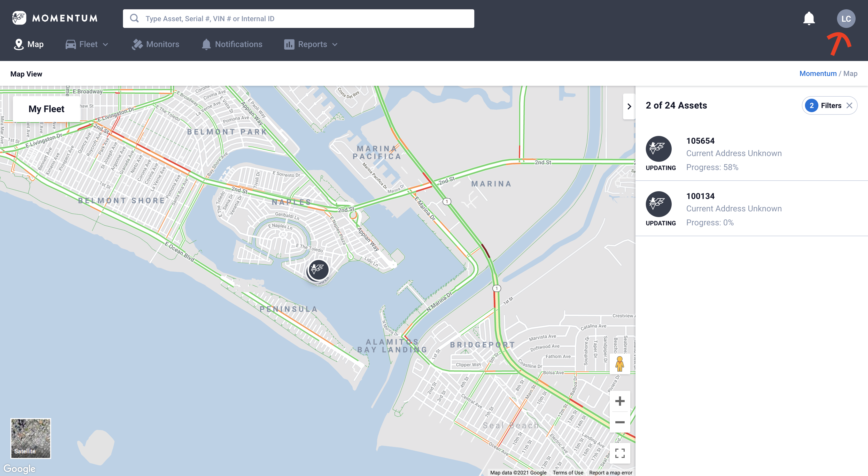Click the notification bell icon

point(809,19)
